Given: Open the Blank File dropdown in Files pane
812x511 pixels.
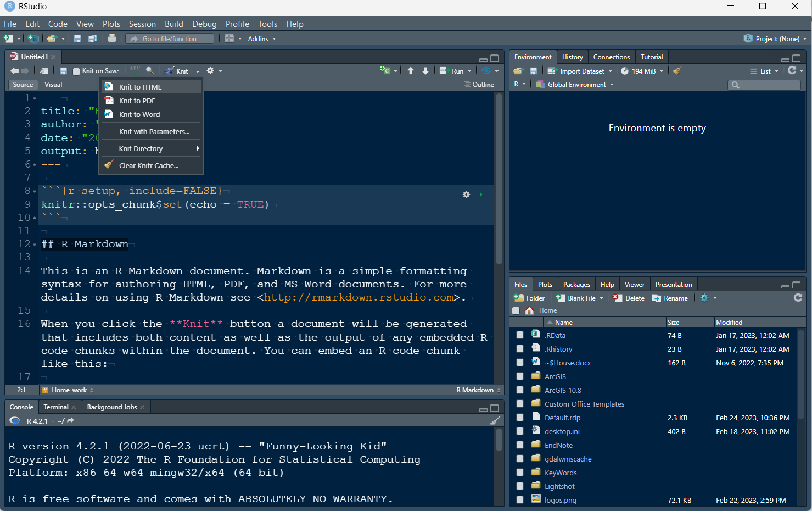Looking at the screenshot, I should click(x=579, y=298).
